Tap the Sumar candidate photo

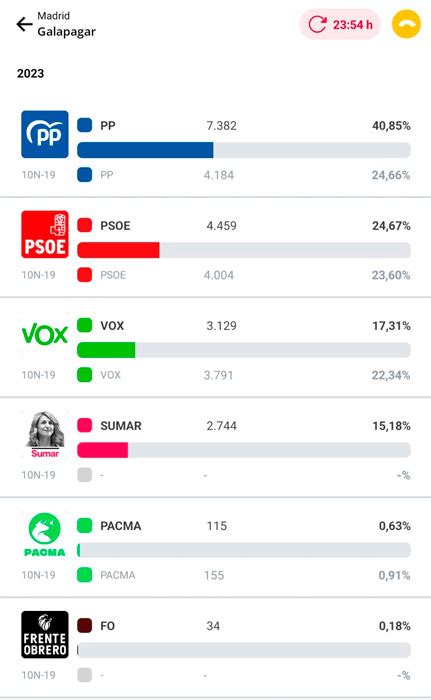coord(45,434)
